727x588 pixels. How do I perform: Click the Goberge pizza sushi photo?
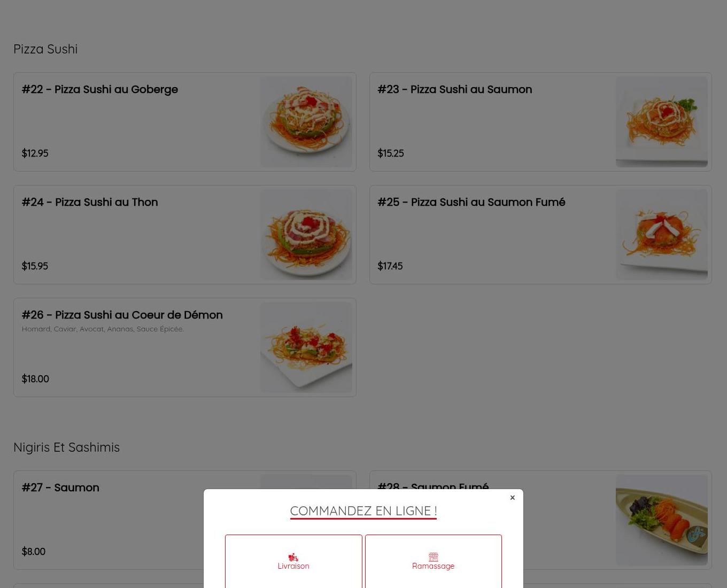306,122
